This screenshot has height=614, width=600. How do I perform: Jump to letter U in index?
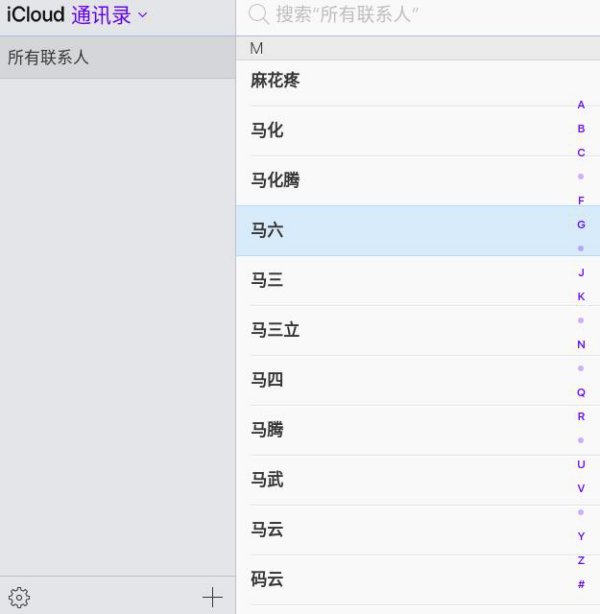pos(581,464)
